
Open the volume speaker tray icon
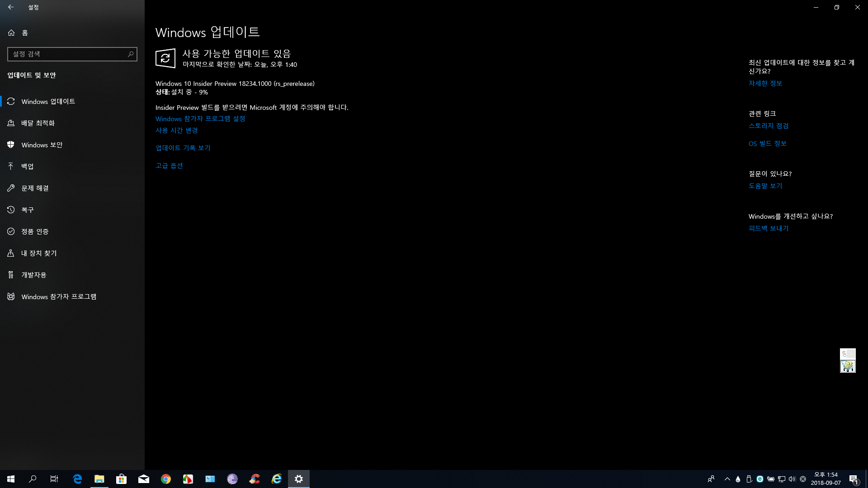pos(792,479)
